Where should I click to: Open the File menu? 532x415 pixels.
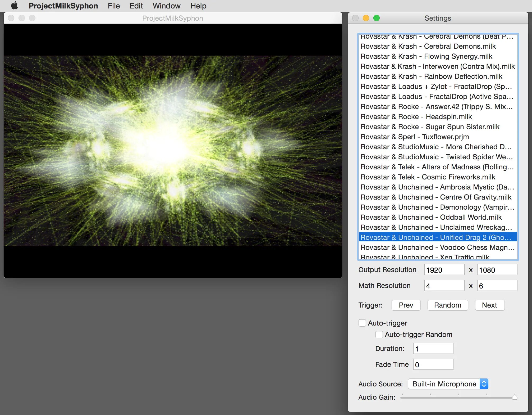tap(114, 6)
